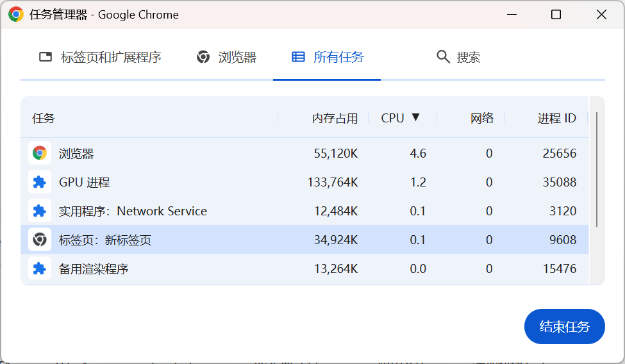Click process ID 9608

click(563, 240)
